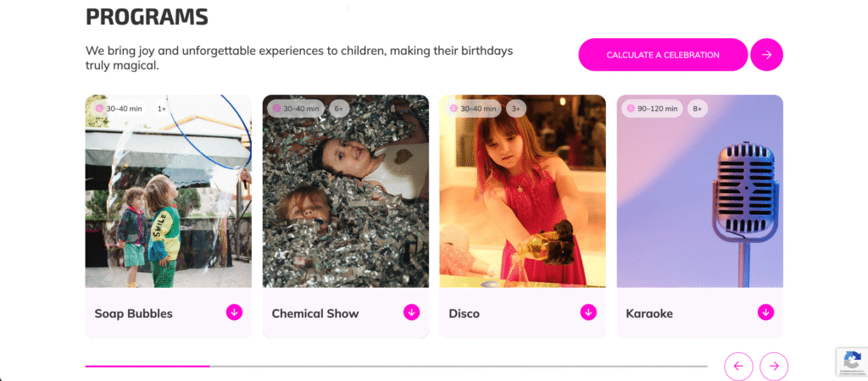The height and width of the screenshot is (381, 868).
Task: Expand the Karaoke card down arrow
Action: click(x=765, y=312)
